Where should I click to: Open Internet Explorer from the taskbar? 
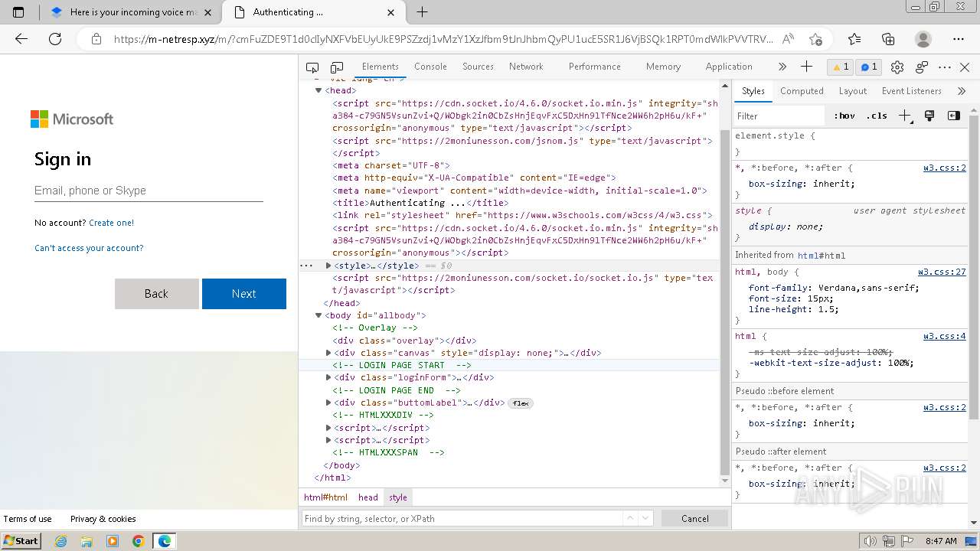(x=61, y=541)
